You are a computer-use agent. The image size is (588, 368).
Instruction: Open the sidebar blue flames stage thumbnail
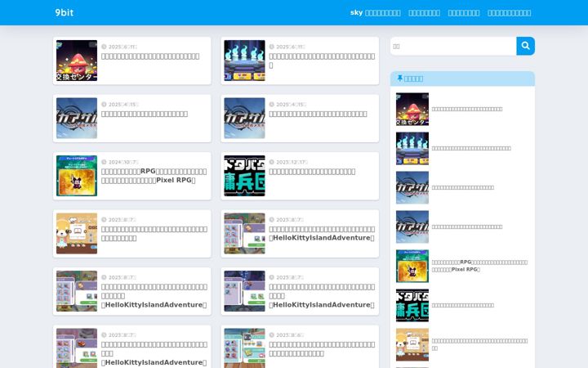click(x=412, y=148)
